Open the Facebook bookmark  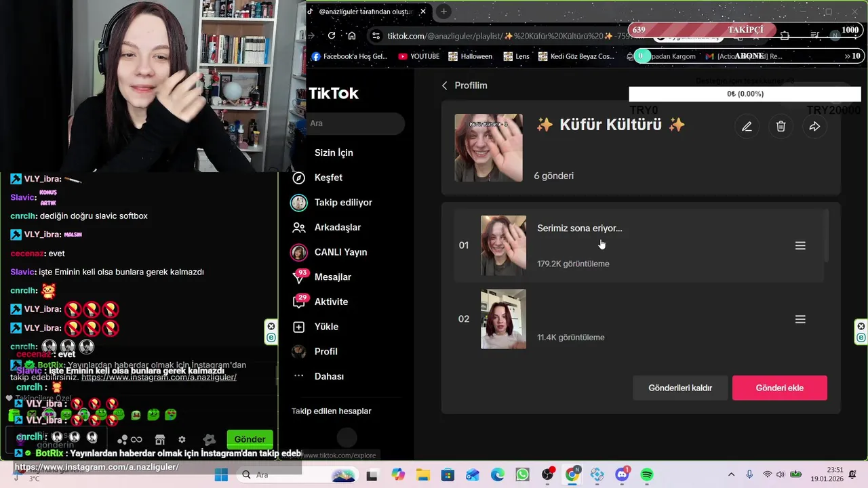pos(349,56)
